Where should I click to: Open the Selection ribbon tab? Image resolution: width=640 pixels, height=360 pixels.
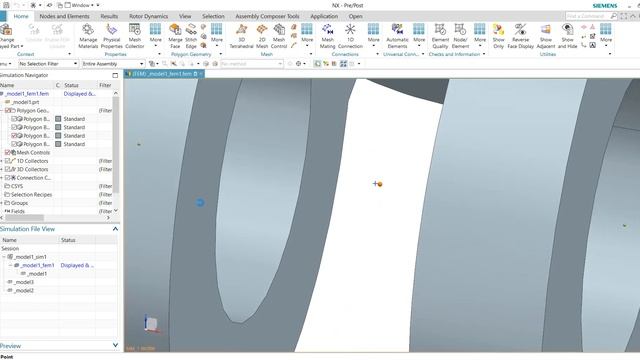tap(213, 16)
